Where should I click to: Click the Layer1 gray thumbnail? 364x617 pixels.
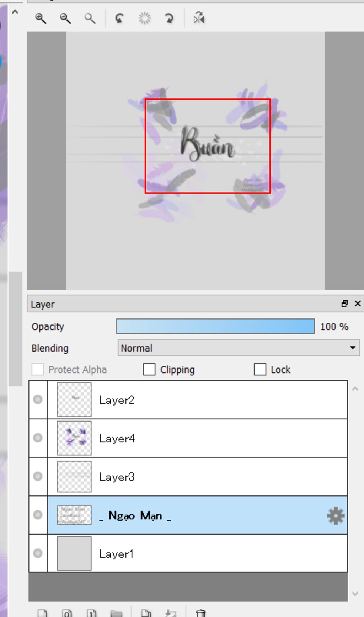pyautogui.click(x=74, y=553)
